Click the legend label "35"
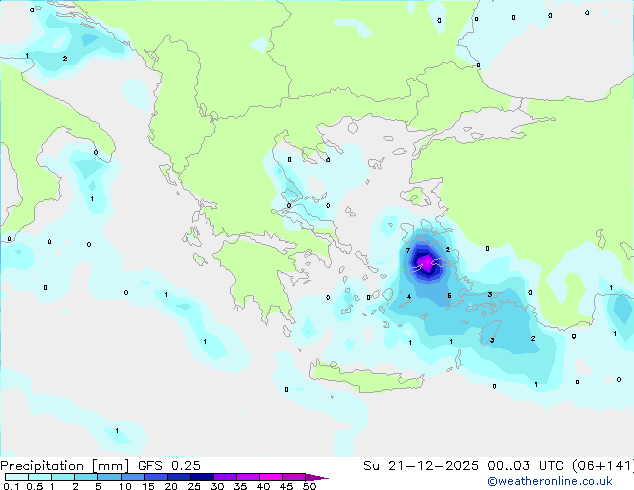This screenshot has height=490, width=634. click(x=240, y=486)
